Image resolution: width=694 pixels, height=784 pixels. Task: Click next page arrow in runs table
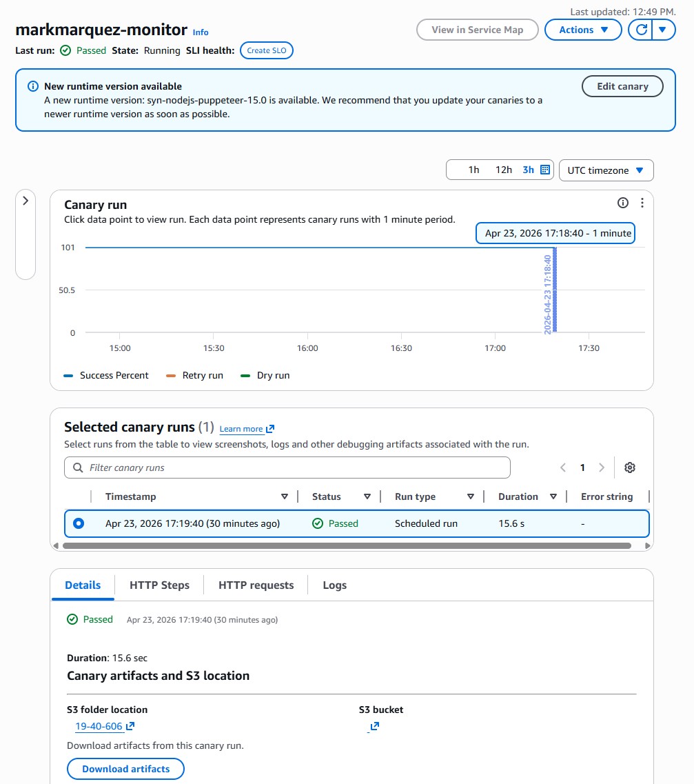(602, 468)
